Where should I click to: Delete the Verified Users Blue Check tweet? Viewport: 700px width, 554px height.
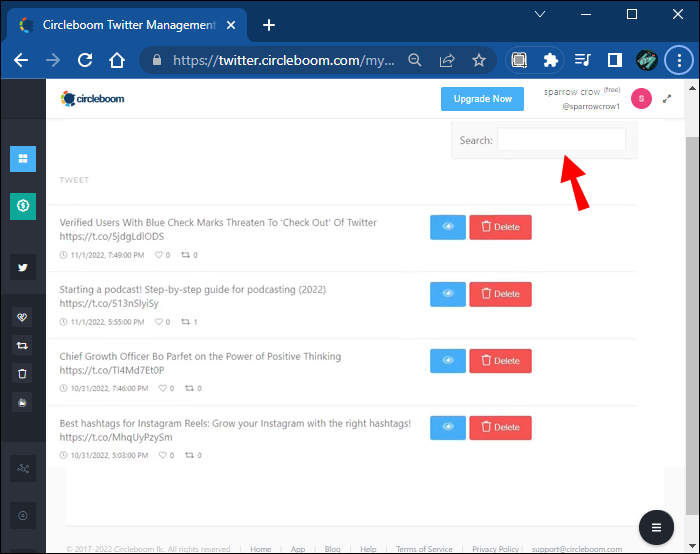500,227
